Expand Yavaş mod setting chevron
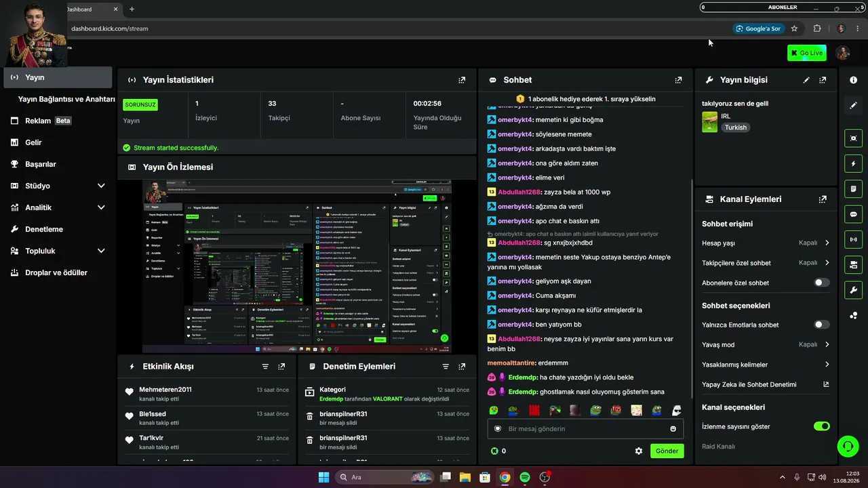This screenshot has width=868, height=488. 827,344
